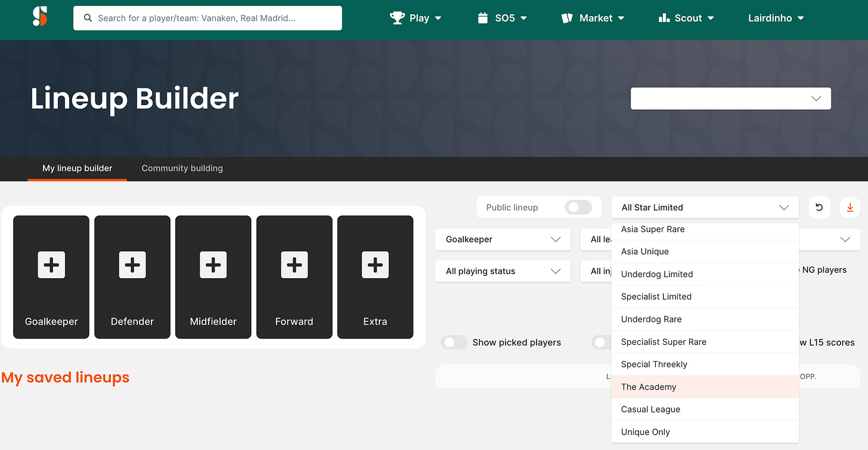Select Specialist Limited option
Image resolution: width=868 pixels, height=450 pixels.
tap(705, 297)
